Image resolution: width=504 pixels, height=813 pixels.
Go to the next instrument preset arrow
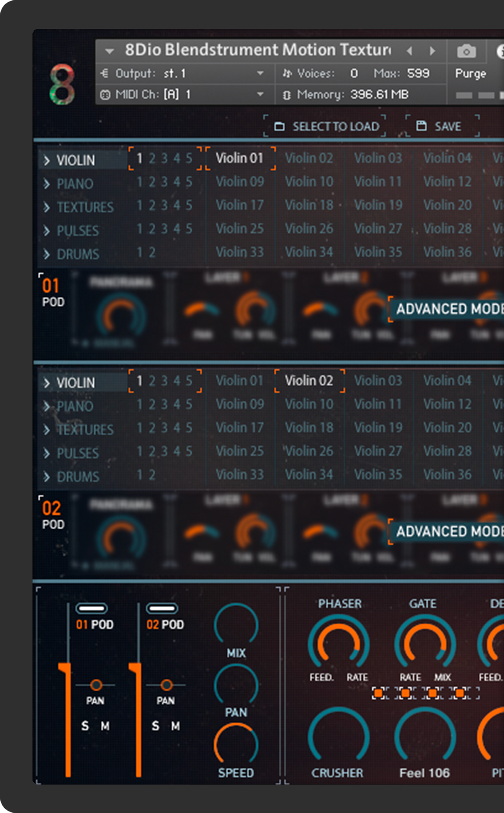[432, 51]
